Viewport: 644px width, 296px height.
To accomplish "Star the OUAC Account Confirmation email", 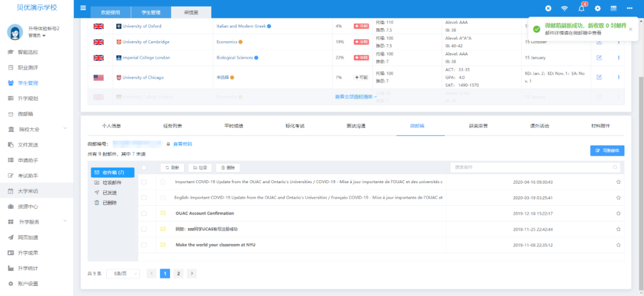I will click(x=618, y=213).
